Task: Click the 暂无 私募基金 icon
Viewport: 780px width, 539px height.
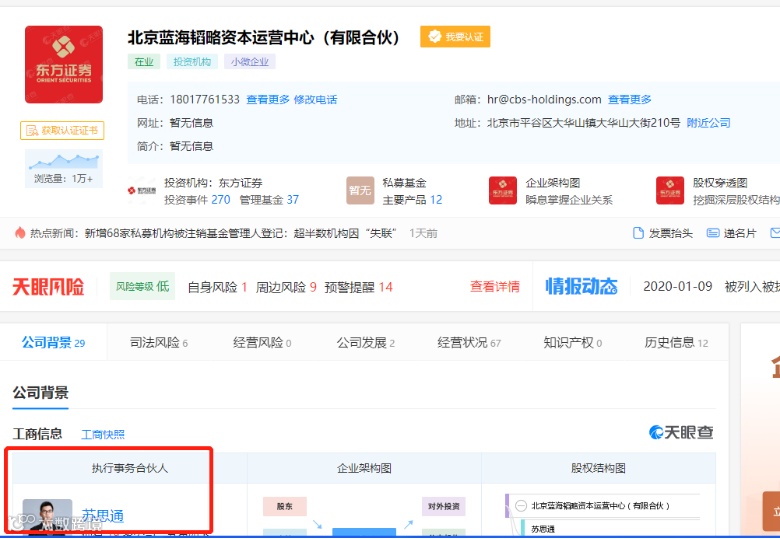Action: click(360, 190)
